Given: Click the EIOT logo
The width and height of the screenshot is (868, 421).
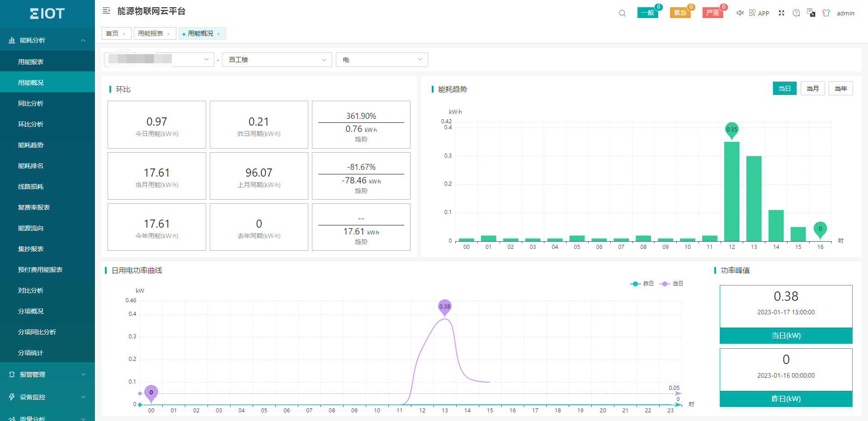Looking at the screenshot, I should pos(47,14).
